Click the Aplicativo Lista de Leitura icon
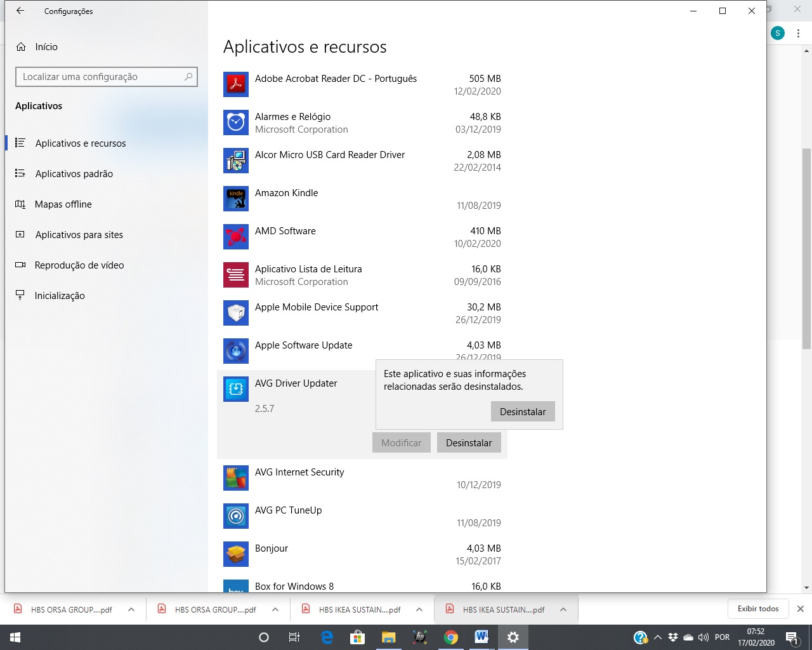Screen dimensions: 812x650 click(236, 275)
